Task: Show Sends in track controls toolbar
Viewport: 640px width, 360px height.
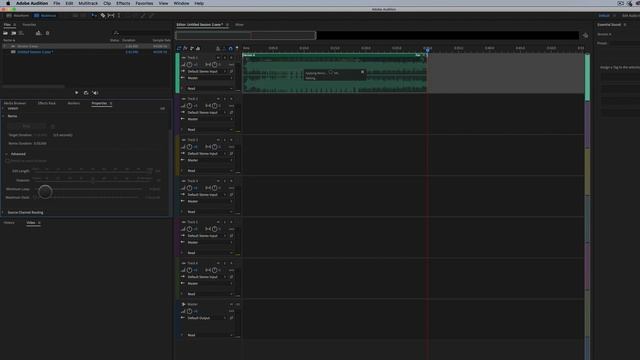Action: (x=192, y=48)
